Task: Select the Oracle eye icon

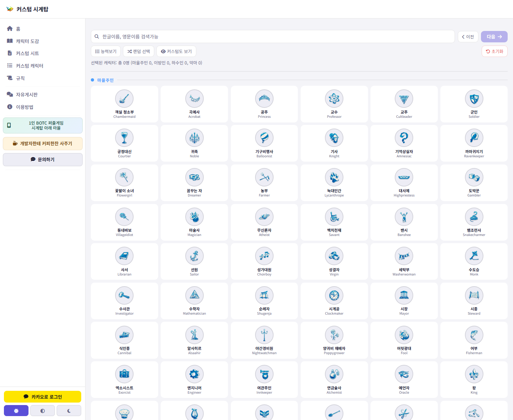Action: click(404, 374)
